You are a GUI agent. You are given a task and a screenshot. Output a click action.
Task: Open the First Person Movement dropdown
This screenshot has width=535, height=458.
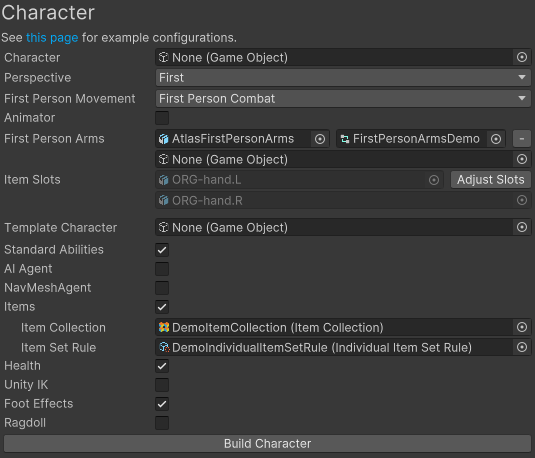click(343, 99)
